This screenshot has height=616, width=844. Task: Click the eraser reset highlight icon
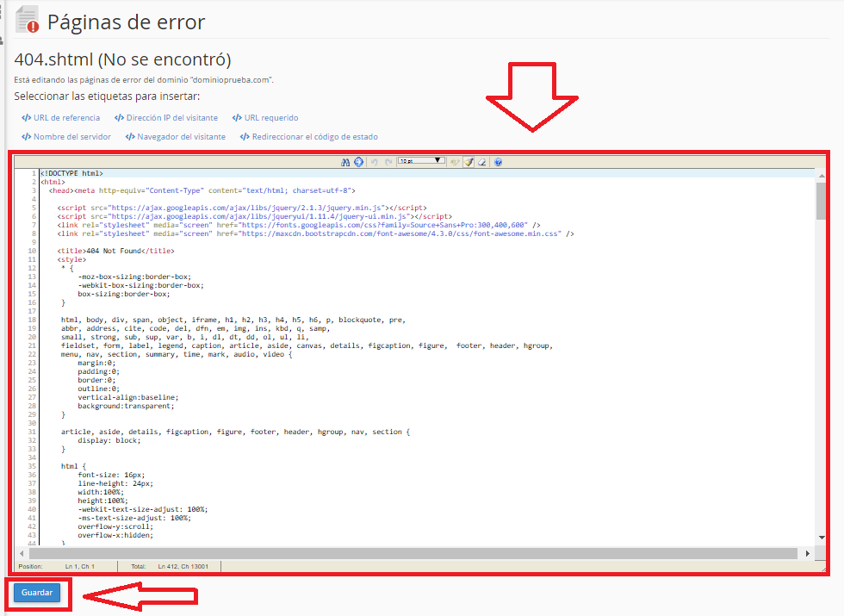click(482, 162)
